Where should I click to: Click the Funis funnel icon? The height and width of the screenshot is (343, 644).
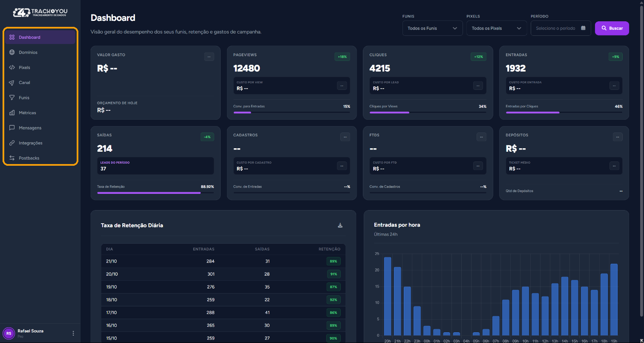click(x=12, y=98)
